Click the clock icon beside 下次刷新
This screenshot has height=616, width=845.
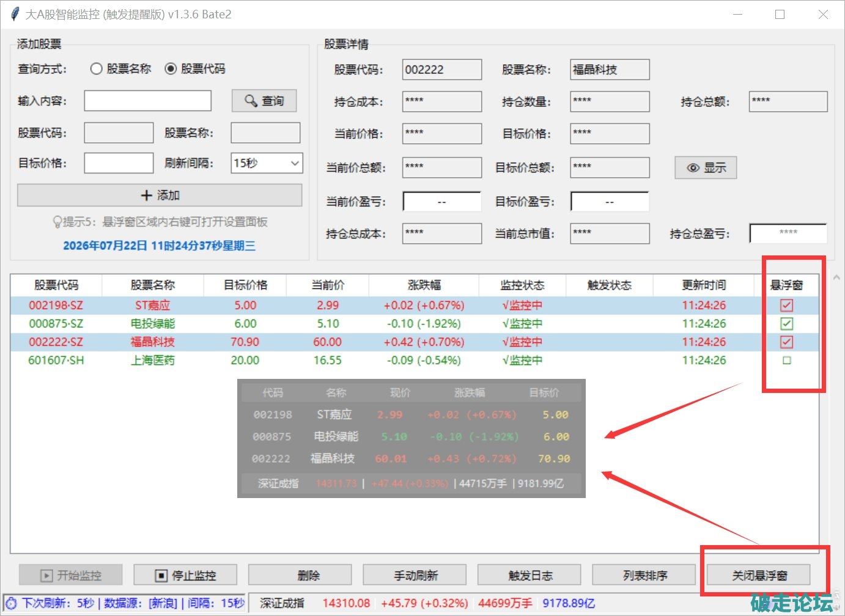tap(11, 603)
